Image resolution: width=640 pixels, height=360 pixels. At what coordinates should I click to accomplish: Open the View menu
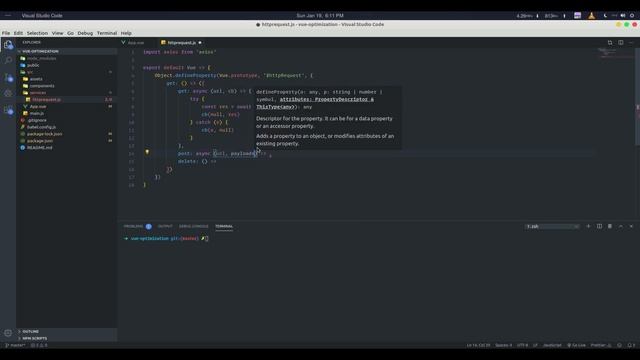(58, 33)
